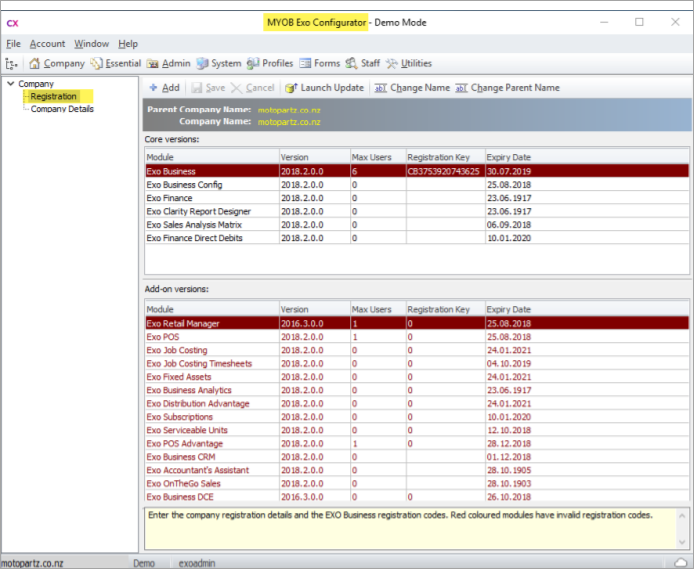Screen dimensions: 694x569
Task: Click the Launch Update button
Action: pyautogui.click(x=324, y=88)
